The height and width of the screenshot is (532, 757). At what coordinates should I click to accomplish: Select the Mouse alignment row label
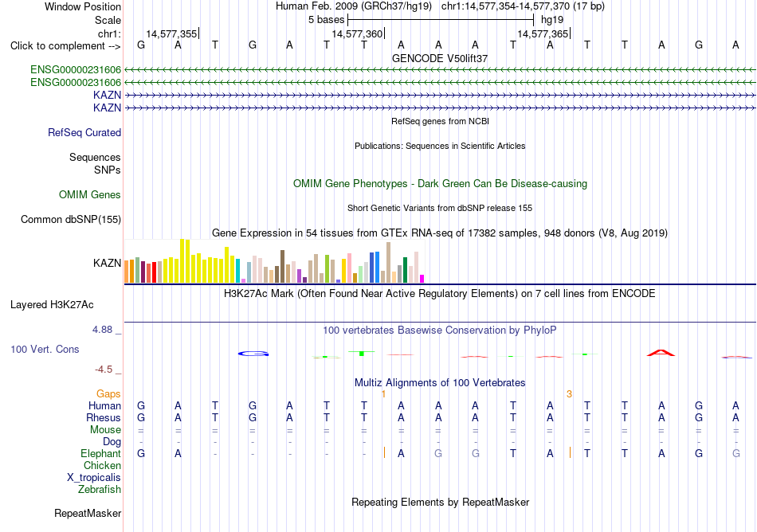pyautogui.click(x=105, y=430)
